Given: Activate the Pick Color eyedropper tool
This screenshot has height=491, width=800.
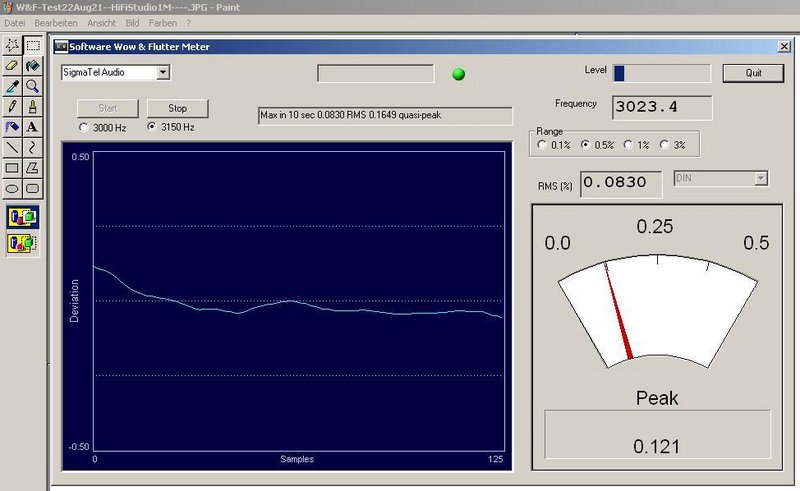Looking at the screenshot, I should (x=12, y=86).
